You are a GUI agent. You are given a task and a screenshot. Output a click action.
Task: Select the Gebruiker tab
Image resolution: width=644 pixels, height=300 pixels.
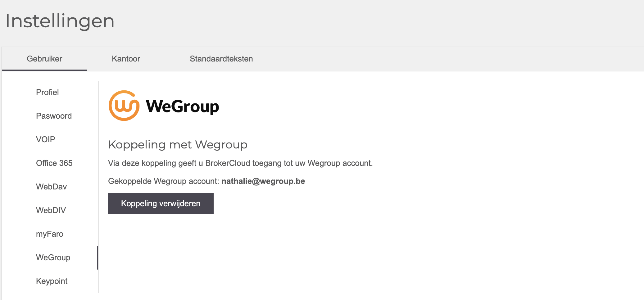tap(45, 59)
